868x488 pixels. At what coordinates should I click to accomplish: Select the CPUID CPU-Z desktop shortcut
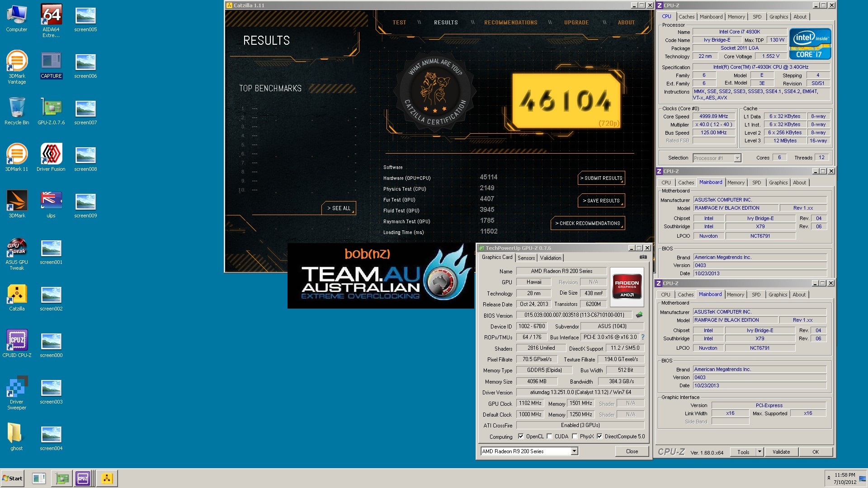(x=17, y=344)
